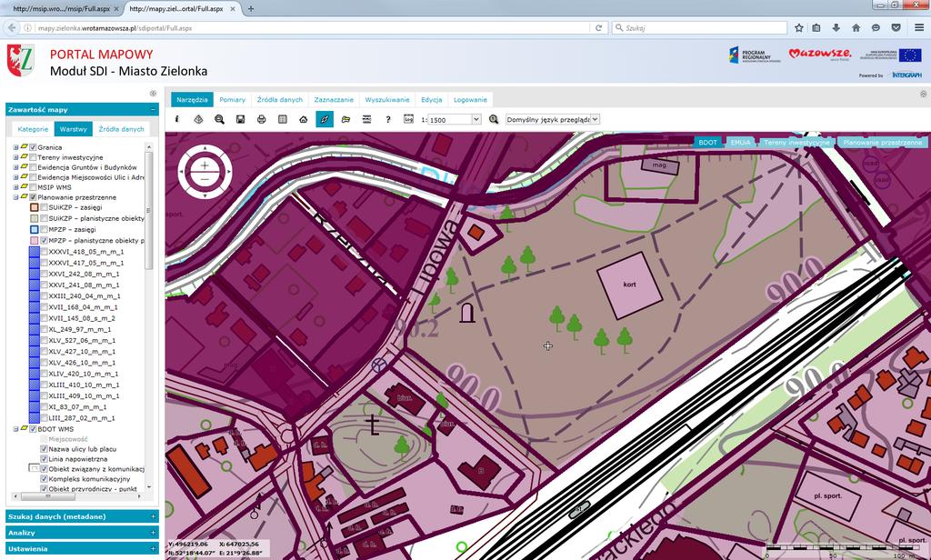Save the map with the floppy disk icon
The width and height of the screenshot is (931, 560).
(240, 119)
